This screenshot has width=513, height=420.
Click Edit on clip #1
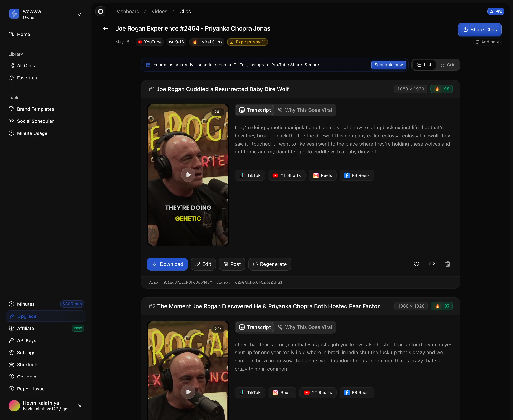point(203,264)
